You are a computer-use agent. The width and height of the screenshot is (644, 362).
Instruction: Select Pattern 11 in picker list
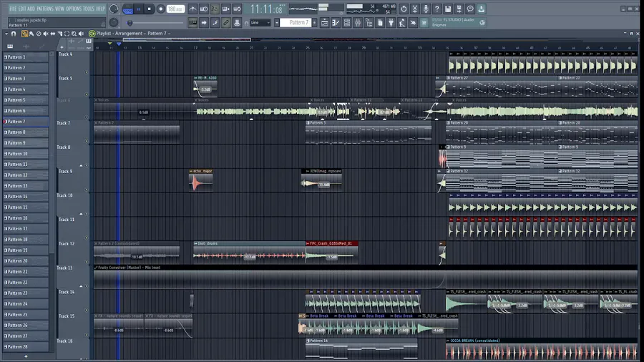[26, 164]
